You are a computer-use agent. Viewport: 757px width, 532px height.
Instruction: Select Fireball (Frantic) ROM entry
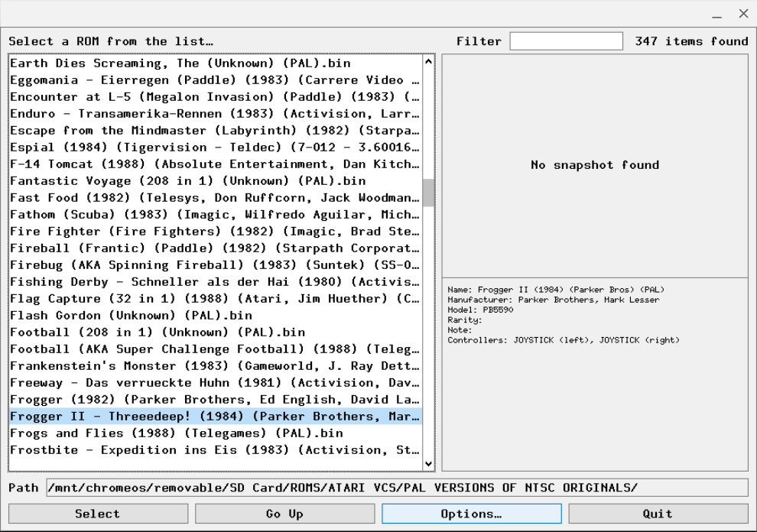tap(216, 248)
